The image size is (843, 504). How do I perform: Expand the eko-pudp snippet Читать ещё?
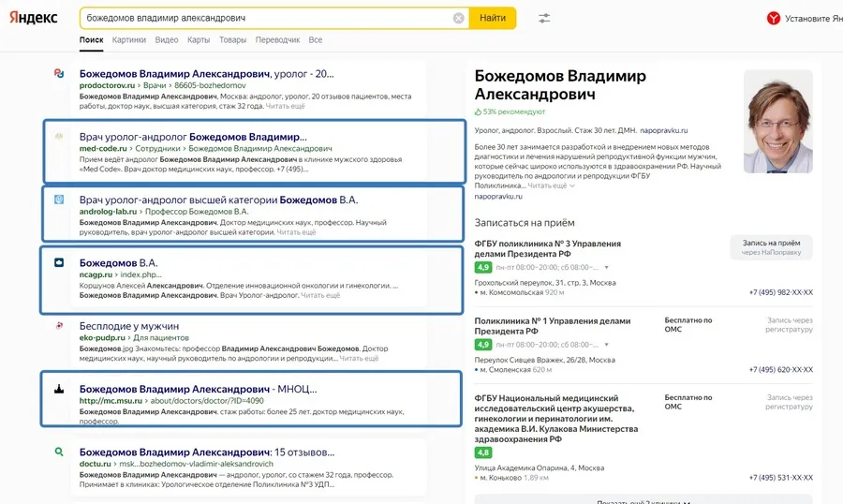(x=359, y=358)
